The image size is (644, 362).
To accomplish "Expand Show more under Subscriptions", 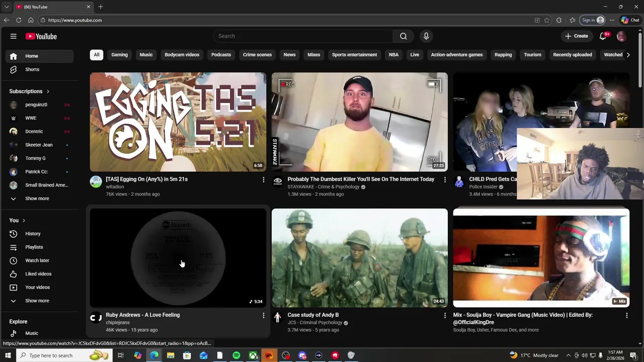I will [40, 199].
